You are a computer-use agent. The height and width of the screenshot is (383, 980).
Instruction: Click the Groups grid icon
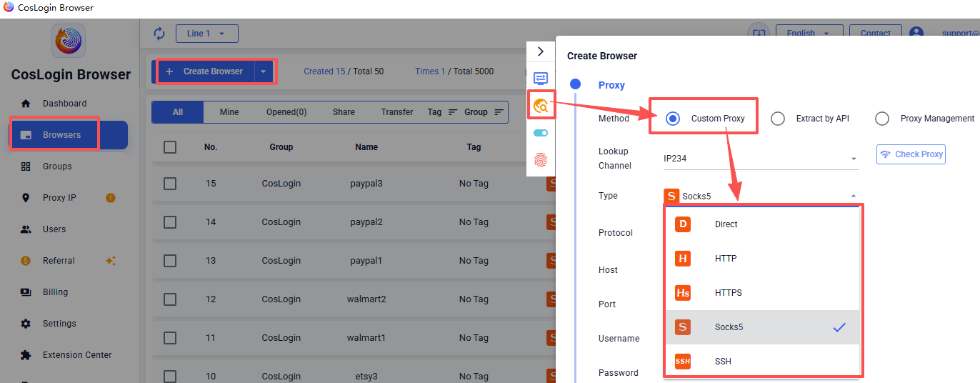(26, 166)
